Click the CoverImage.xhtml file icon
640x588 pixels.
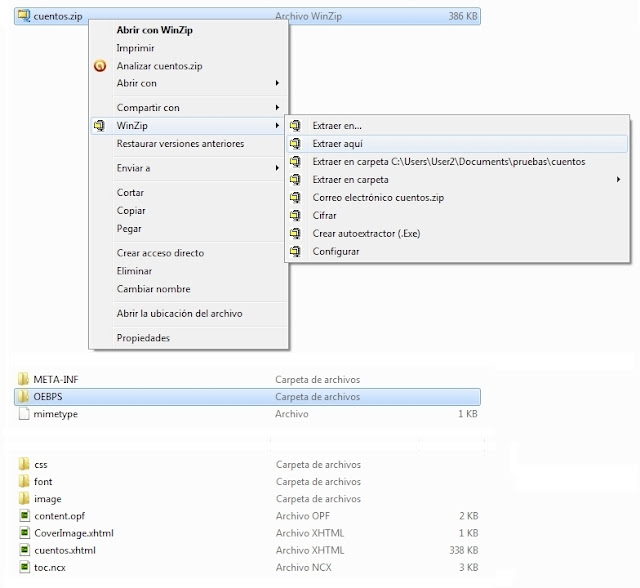tap(24, 533)
